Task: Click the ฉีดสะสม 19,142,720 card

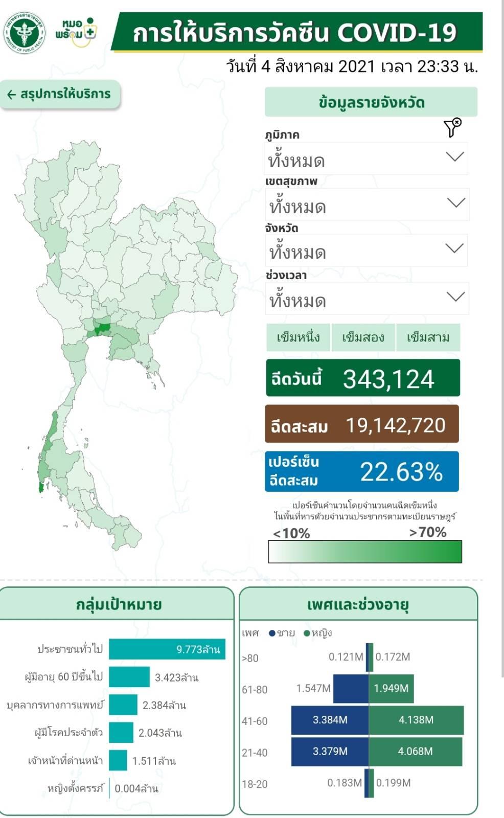Action: 362,424
